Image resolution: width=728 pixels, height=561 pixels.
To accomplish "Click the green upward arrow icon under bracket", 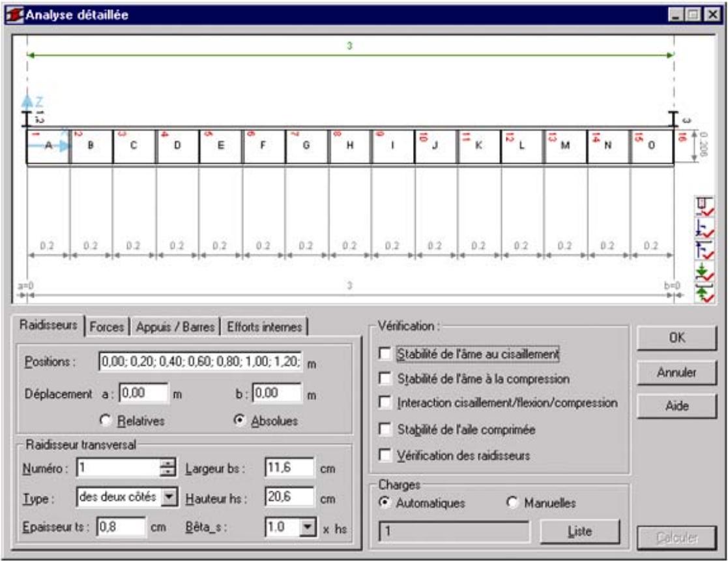I will coord(705,294).
